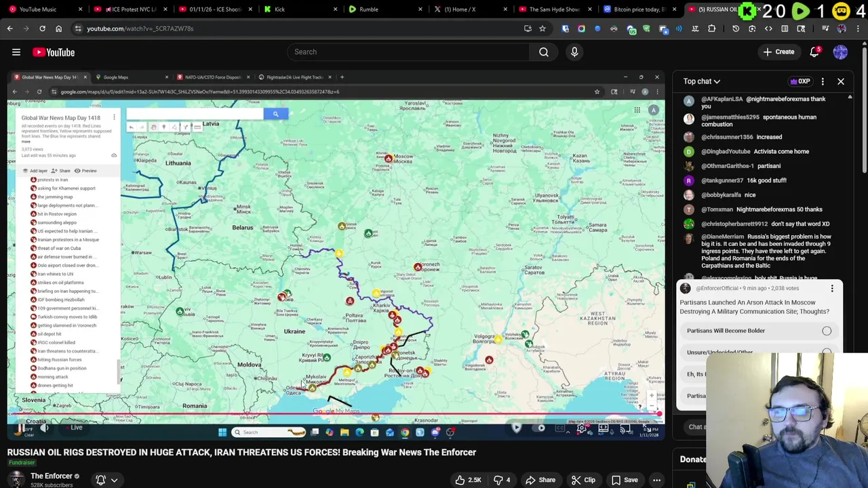The height and width of the screenshot is (488, 868).
Task: Expand notification preferences chevron beside bell
Action: tap(115, 480)
